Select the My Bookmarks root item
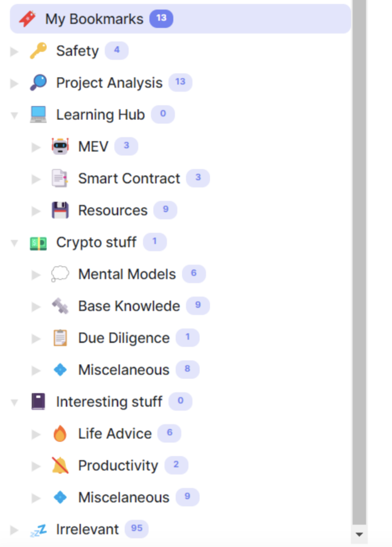 coord(94,19)
